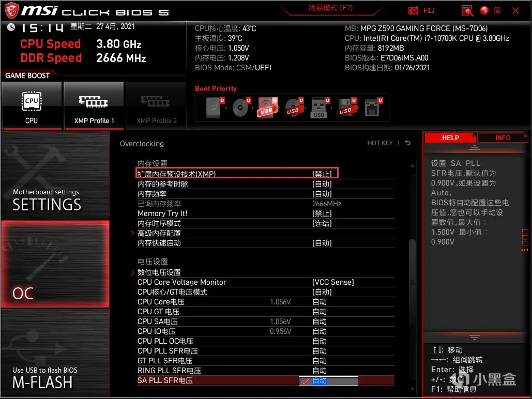Click the 已调内存频率 2666MHz row
Screen dimensions: 532x399
[266, 204]
